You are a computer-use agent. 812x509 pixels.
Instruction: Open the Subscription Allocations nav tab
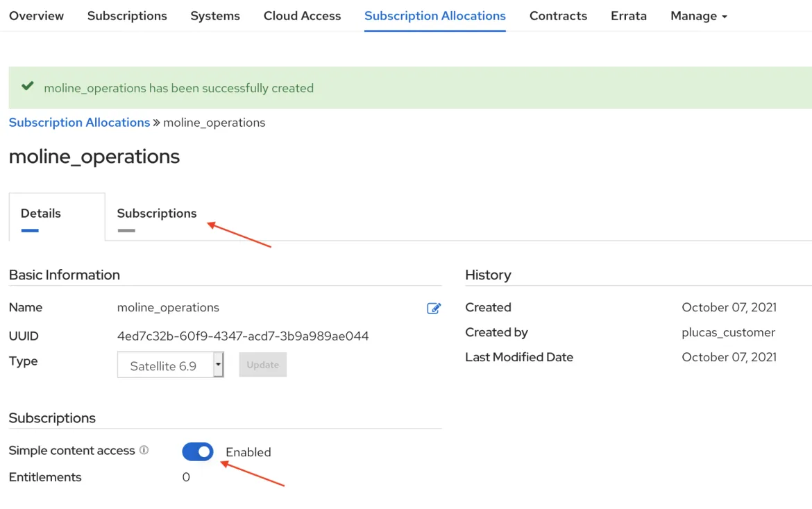(x=435, y=16)
